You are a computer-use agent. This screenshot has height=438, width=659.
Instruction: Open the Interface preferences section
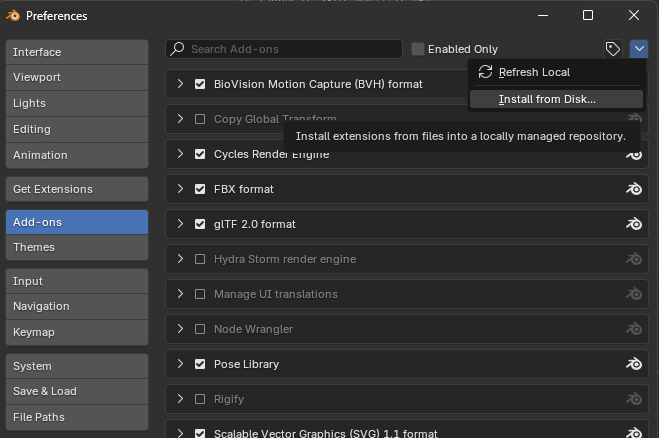pyautogui.click(x=77, y=52)
